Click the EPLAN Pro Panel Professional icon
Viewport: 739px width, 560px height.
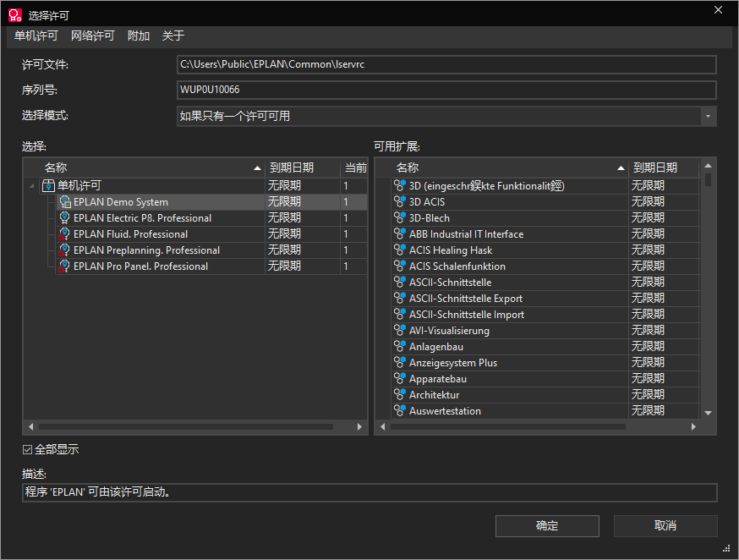[x=64, y=266]
